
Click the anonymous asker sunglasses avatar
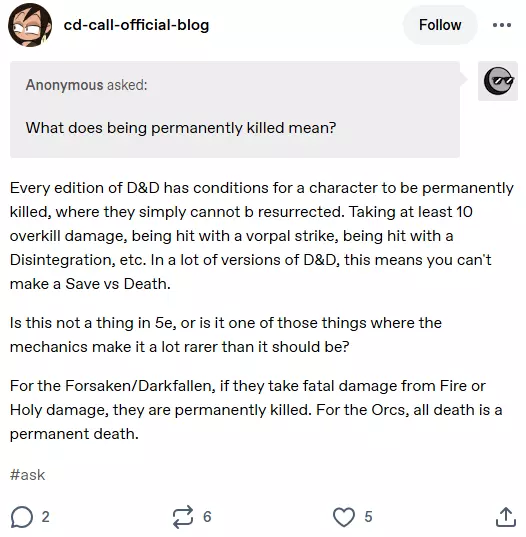coord(498,81)
